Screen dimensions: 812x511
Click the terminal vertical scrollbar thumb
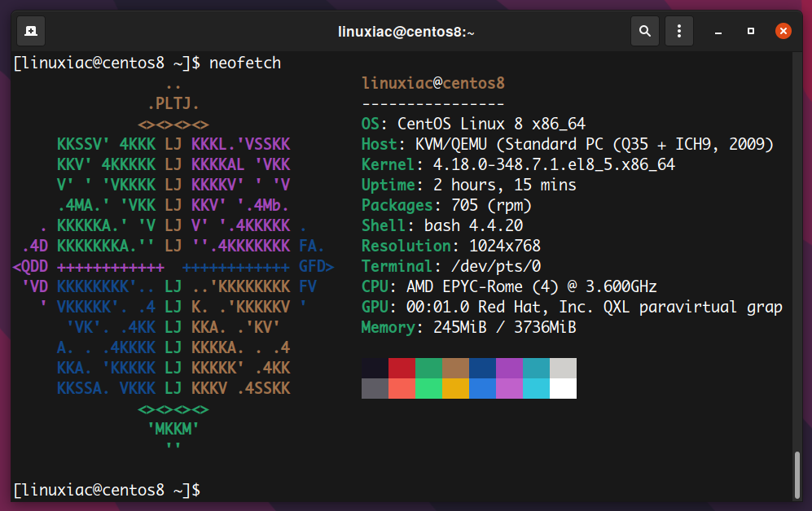click(797, 475)
